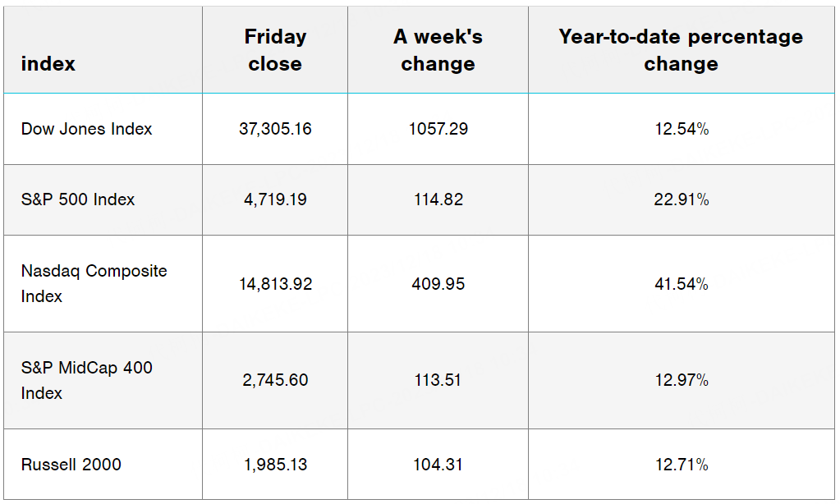Click the 4,719.19 closing value

pyautogui.click(x=275, y=199)
